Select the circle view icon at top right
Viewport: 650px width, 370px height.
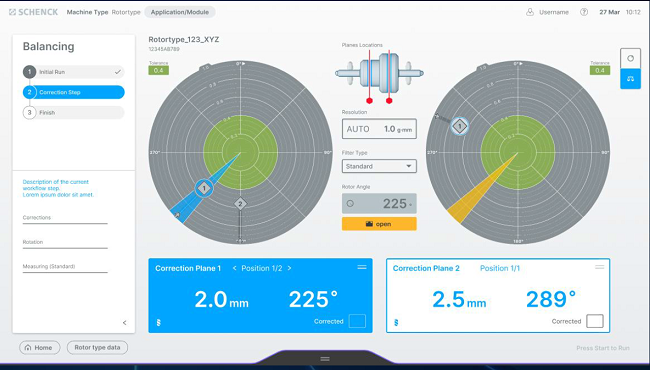[x=630, y=58]
